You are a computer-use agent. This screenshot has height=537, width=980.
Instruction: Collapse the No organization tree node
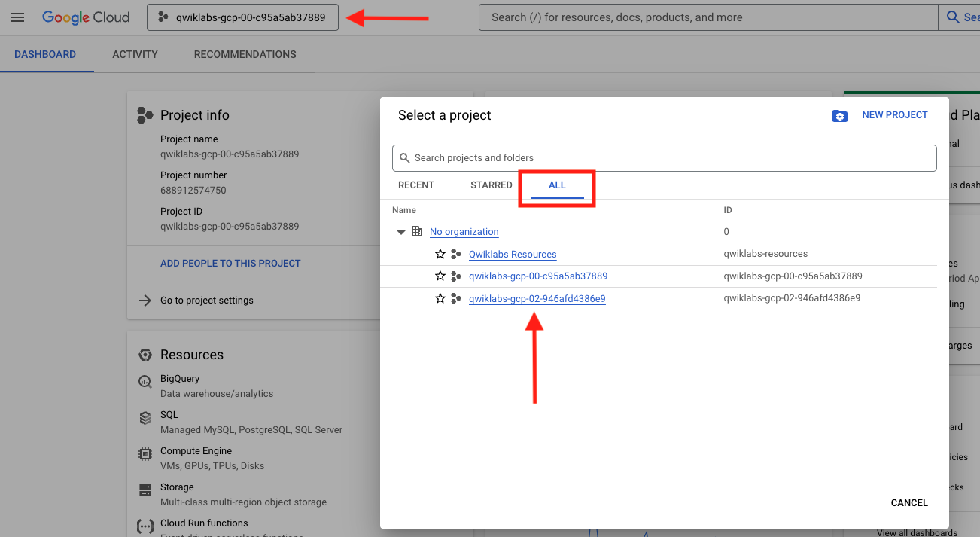[401, 232]
